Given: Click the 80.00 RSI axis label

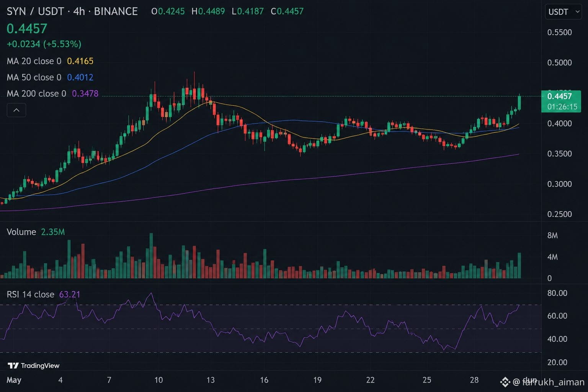Looking at the screenshot, I should (557, 293).
